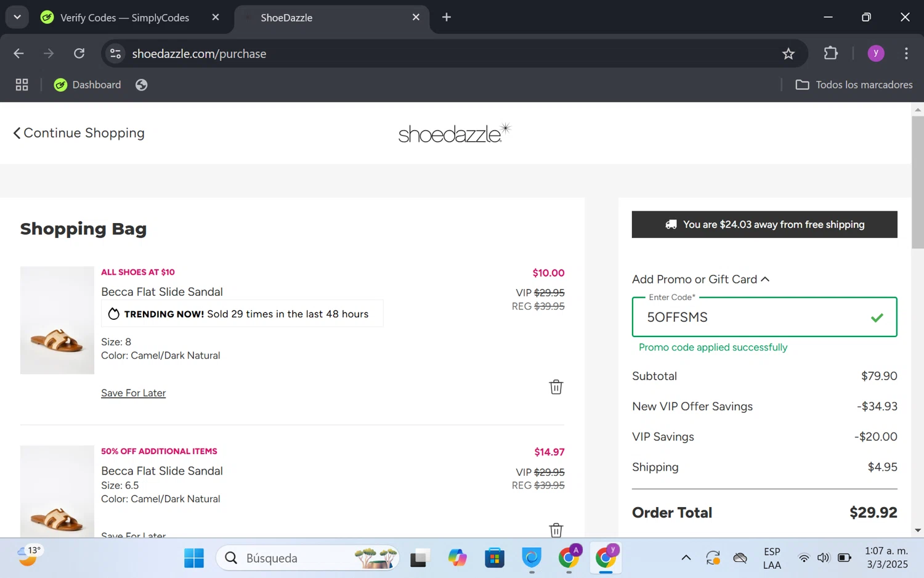The image size is (924, 578).
Task: Open the tab search dropdown arrow
Action: click(17, 17)
